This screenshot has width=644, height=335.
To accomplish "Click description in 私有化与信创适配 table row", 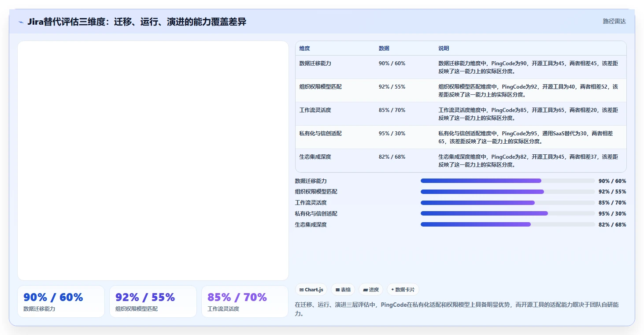I will (x=526, y=137).
